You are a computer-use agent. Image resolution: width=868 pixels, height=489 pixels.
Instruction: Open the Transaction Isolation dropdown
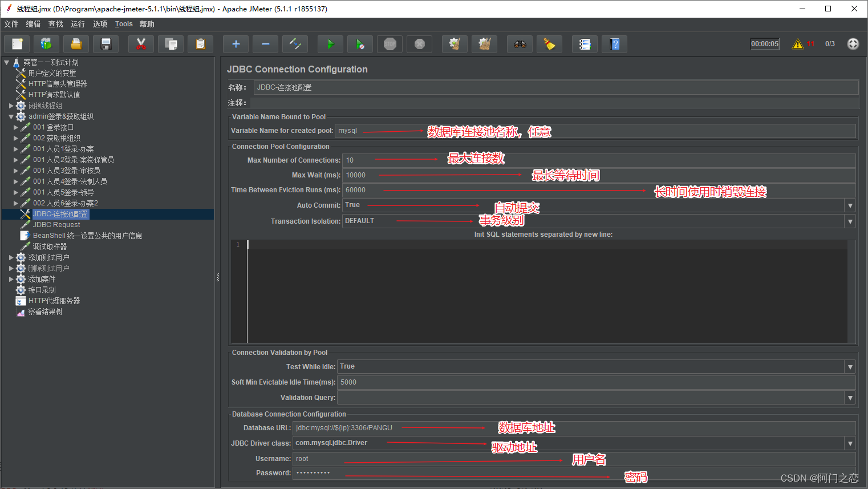(x=850, y=221)
